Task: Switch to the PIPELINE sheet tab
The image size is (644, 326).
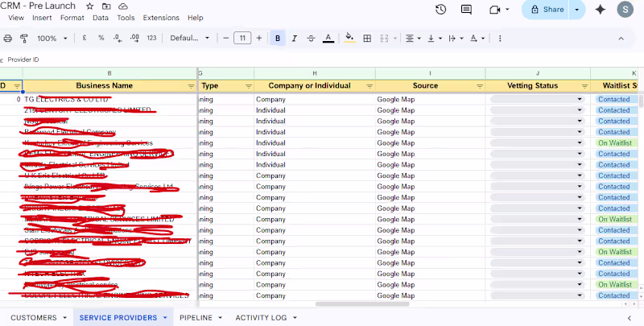Action: click(x=196, y=318)
